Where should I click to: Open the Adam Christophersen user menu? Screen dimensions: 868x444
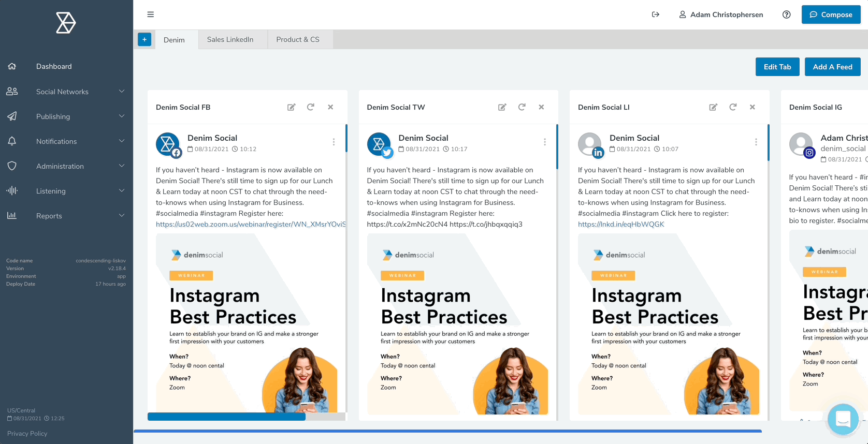pos(721,14)
